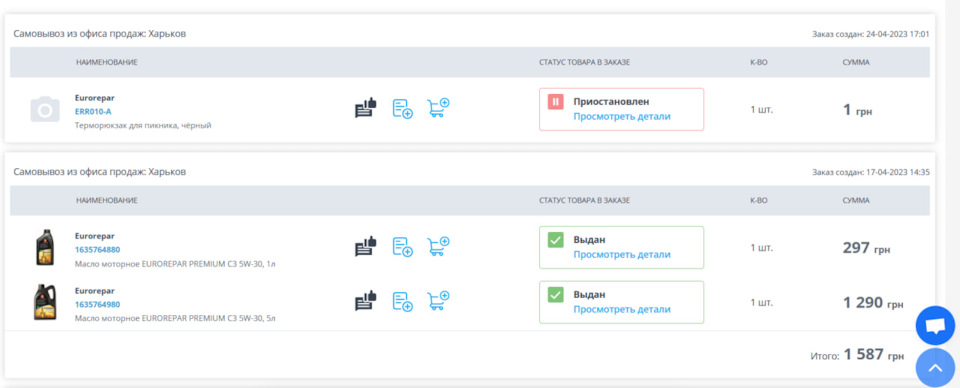Click the '1 290 грн' sum
This screenshot has width=960, height=388.
pos(873,303)
